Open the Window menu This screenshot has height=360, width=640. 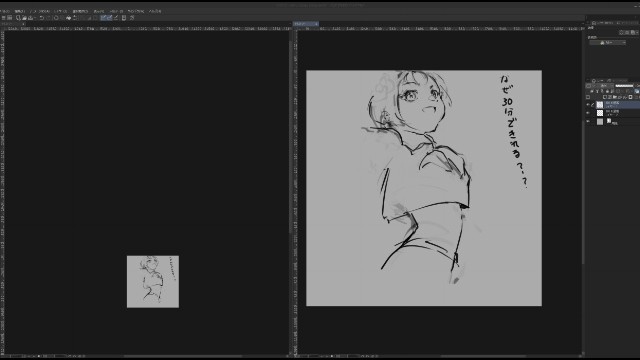[x=136, y=11]
